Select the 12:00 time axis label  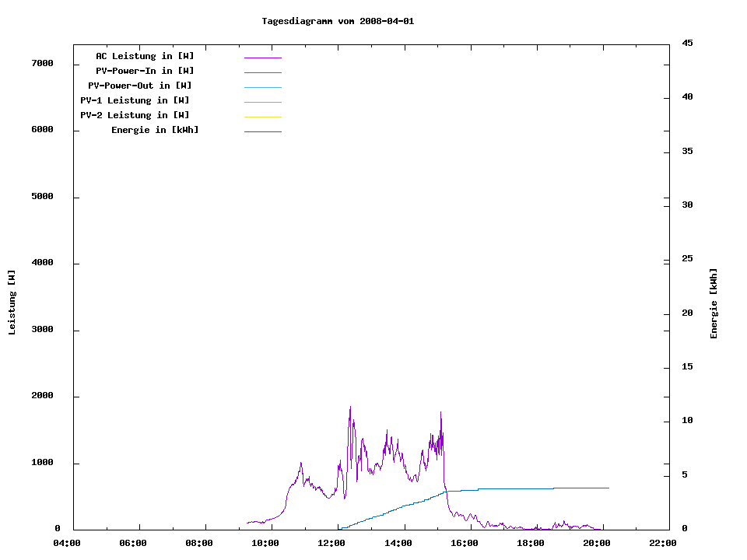(331, 543)
